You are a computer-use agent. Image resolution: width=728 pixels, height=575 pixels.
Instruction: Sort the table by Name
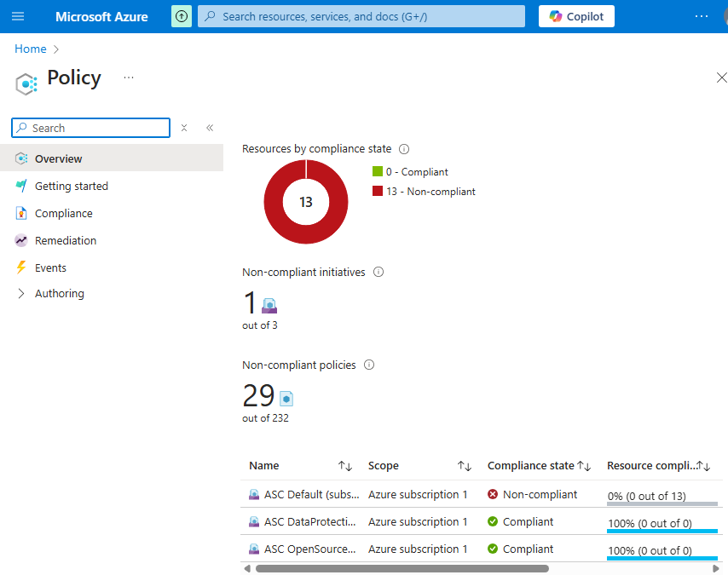pos(345,466)
